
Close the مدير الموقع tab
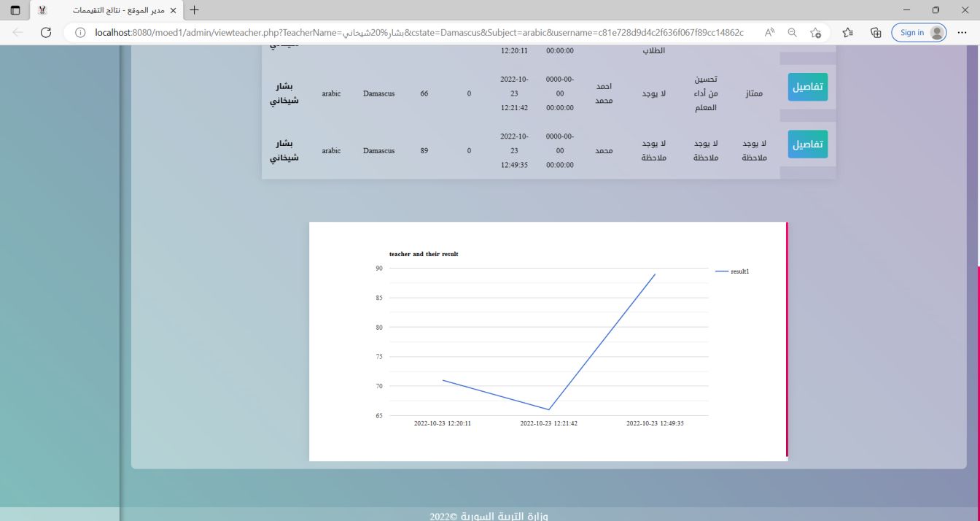(173, 11)
